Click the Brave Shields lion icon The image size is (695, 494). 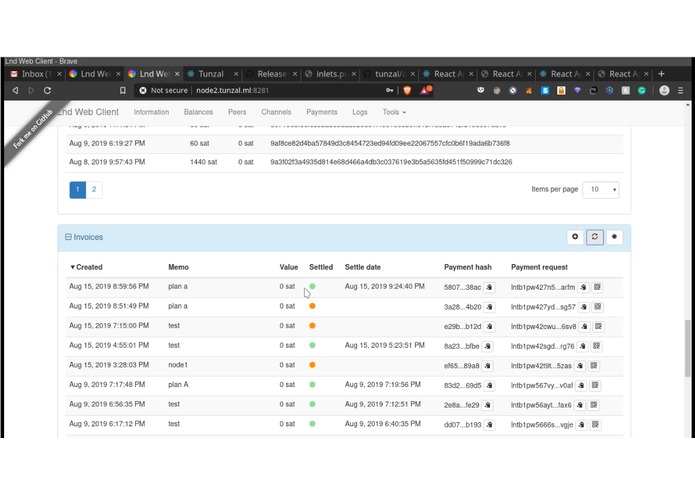407,90
